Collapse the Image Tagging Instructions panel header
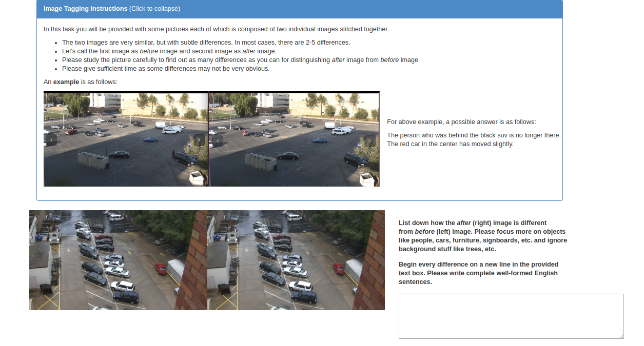The image size is (644, 346). click(x=300, y=9)
